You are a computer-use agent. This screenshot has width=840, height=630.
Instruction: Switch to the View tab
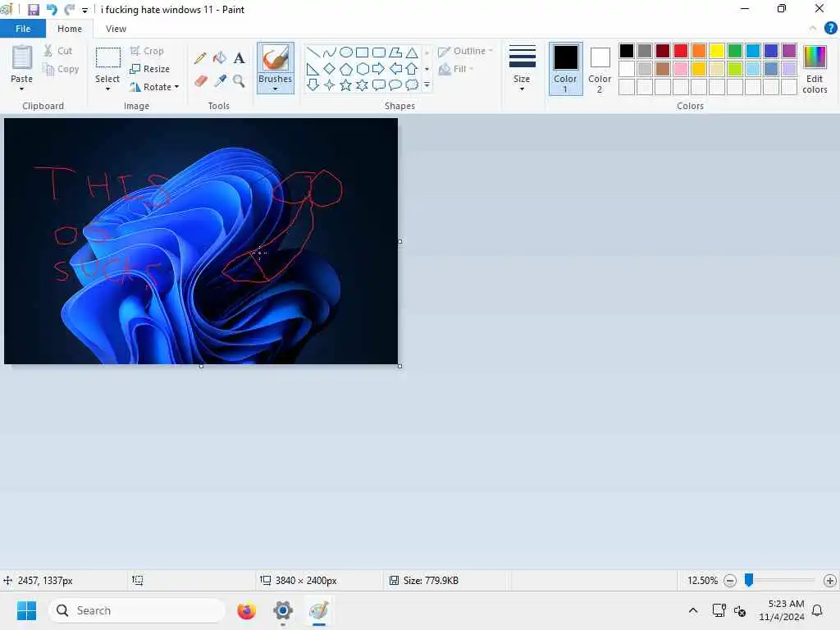pyautogui.click(x=116, y=29)
